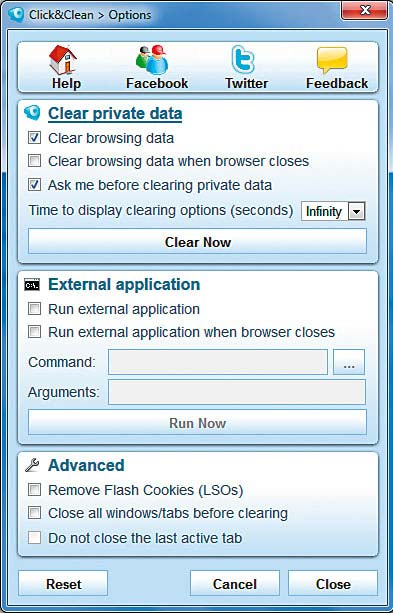Enable Close all windows/tabs before clearing
The image size is (393, 613).
point(34,513)
